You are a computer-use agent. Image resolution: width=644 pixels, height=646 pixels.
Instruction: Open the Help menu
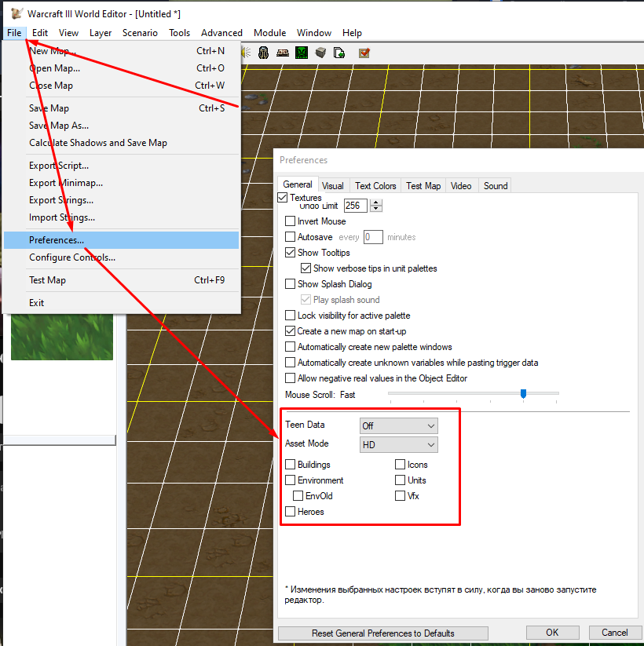[352, 32]
